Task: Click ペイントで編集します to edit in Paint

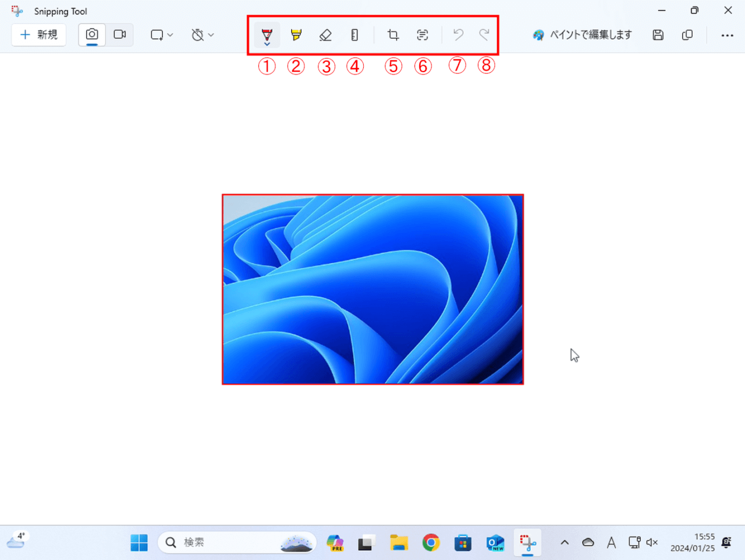Action: point(582,35)
